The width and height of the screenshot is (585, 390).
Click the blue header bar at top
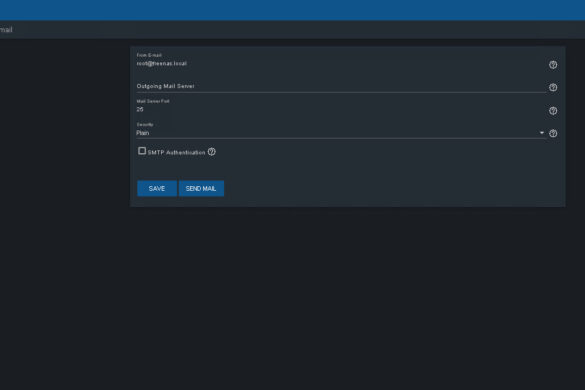click(292, 10)
